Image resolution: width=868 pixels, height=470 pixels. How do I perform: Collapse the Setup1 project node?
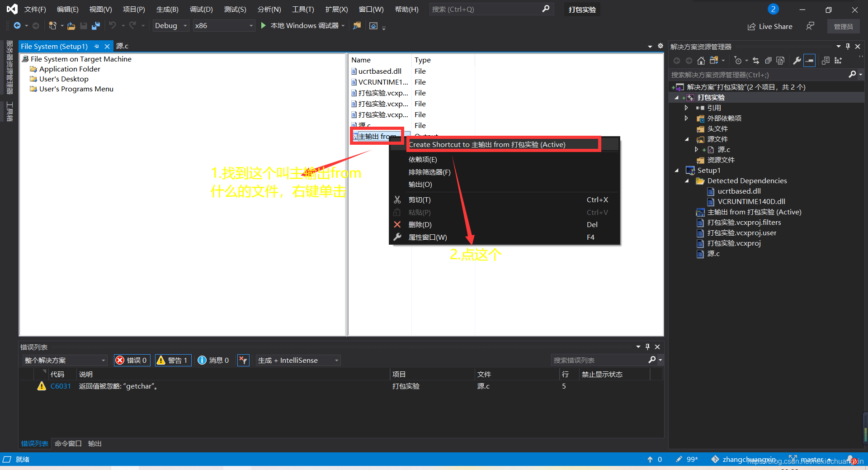tap(677, 171)
